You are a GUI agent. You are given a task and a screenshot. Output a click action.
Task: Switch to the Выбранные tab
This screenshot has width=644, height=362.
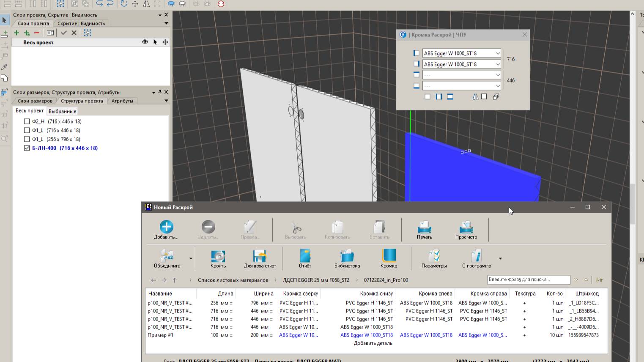(62, 111)
